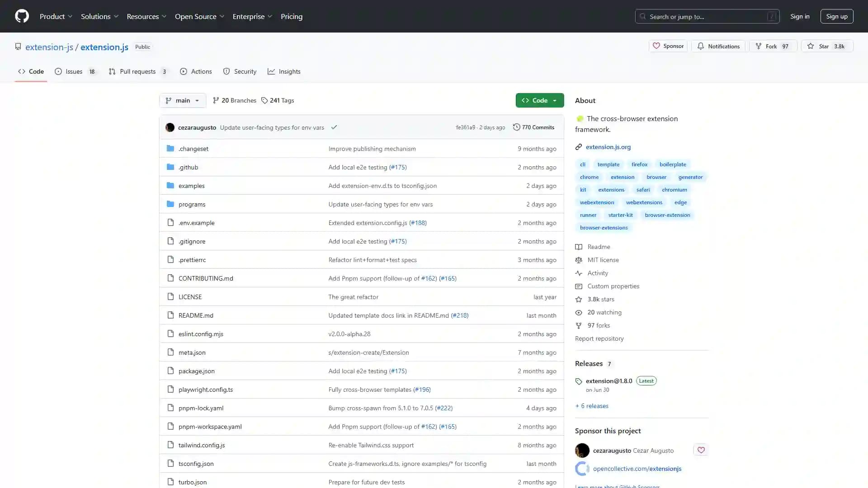Open the Pull requests tab
This screenshot has height=488, width=868.
point(138,71)
